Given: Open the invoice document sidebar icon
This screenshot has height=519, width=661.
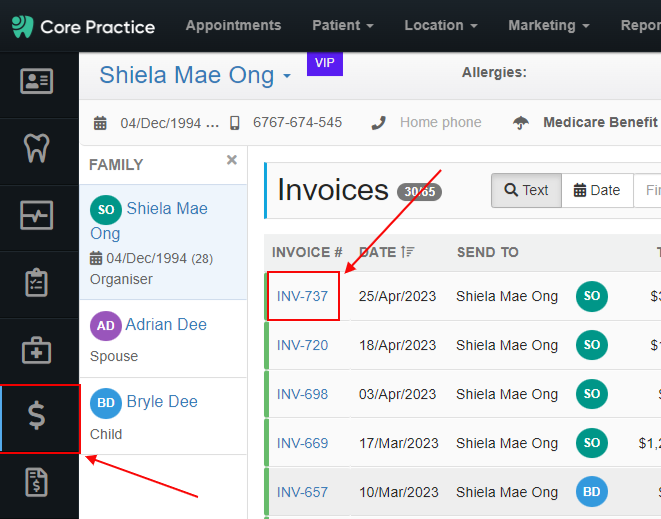Looking at the screenshot, I should [37, 482].
